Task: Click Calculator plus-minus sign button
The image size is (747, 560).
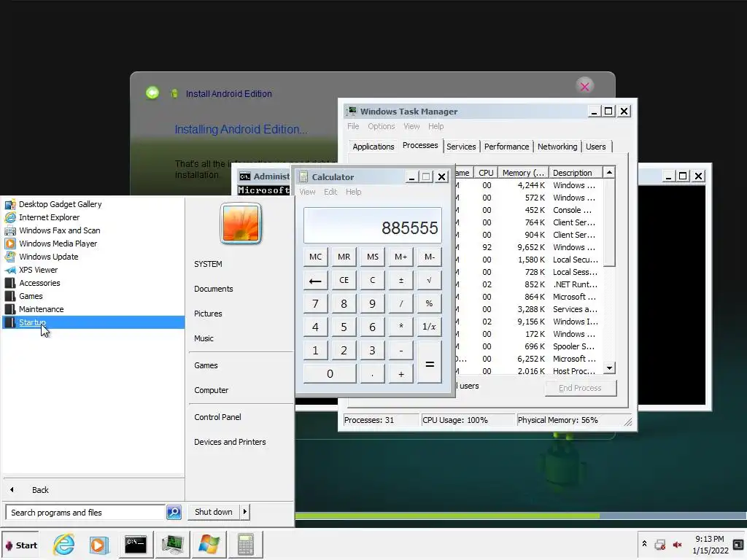Action: point(401,280)
